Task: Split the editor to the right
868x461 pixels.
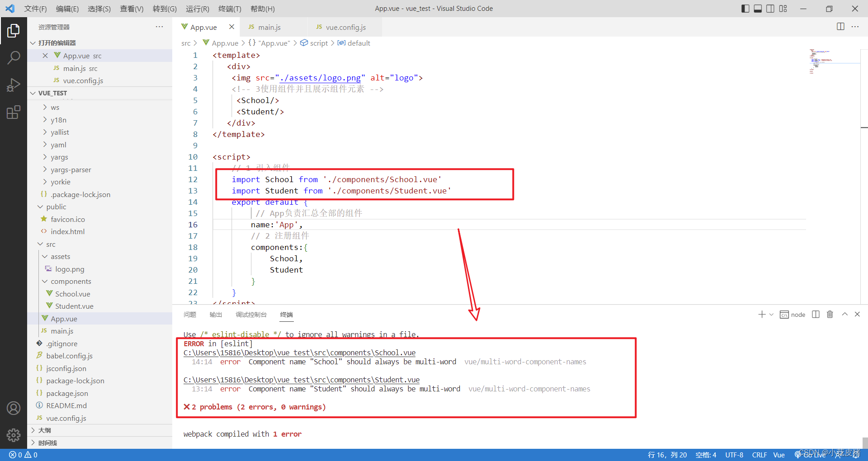Action: click(840, 27)
